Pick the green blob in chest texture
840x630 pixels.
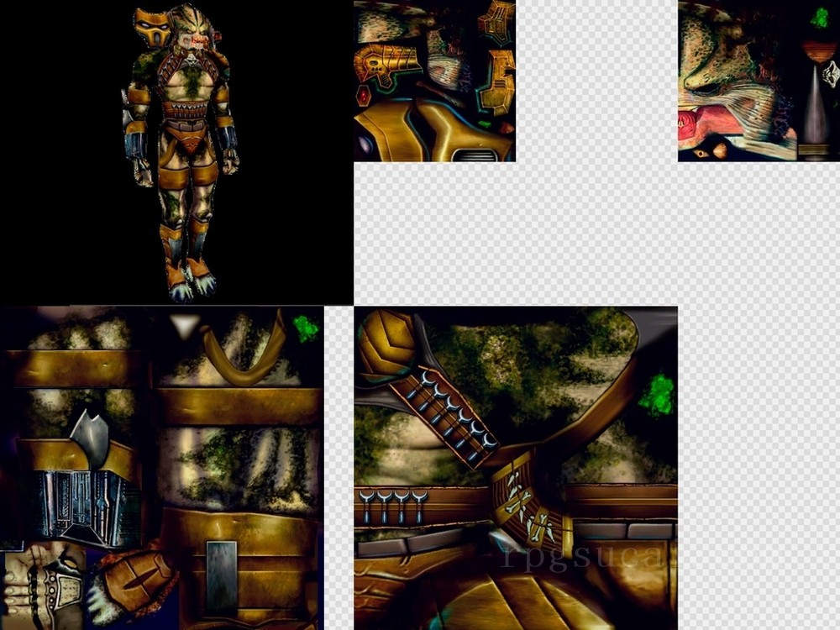[x=661, y=395]
